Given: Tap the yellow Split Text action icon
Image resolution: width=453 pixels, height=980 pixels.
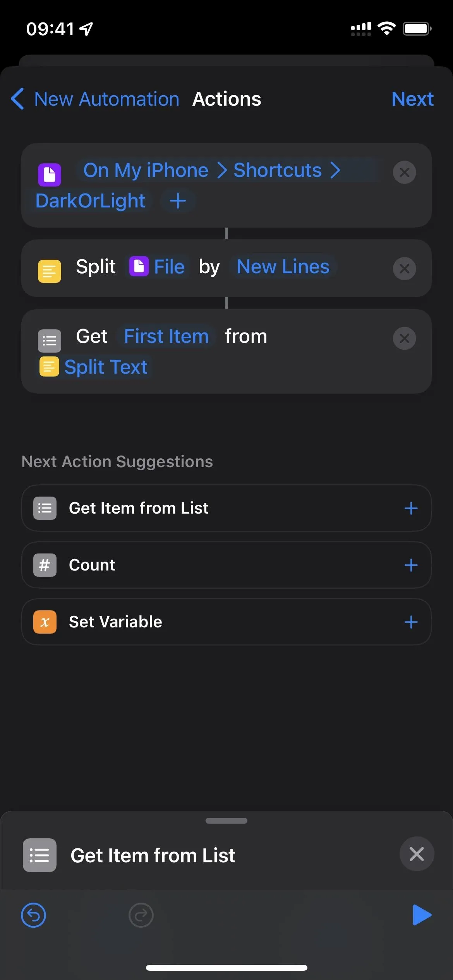Looking at the screenshot, I should coord(50,271).
